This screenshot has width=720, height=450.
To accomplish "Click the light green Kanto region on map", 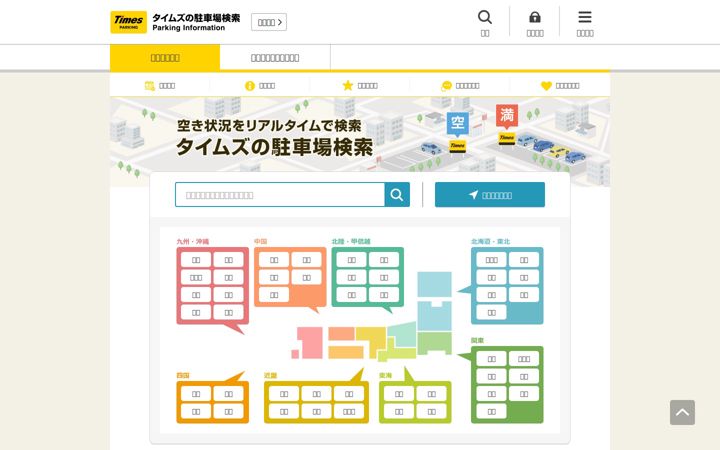I will point(434,343).
